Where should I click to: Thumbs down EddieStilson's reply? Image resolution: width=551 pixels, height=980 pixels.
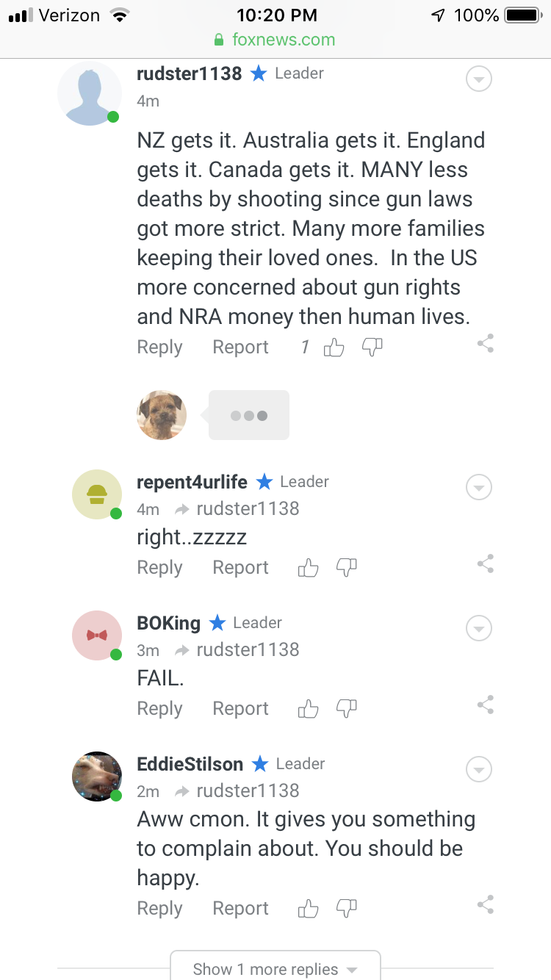click(346, 908)
